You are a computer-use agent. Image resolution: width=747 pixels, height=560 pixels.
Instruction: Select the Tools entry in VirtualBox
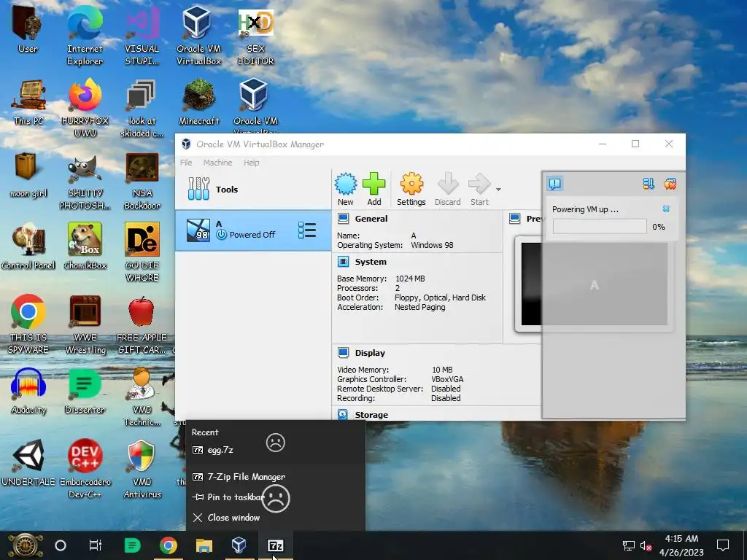click(253, 189)
